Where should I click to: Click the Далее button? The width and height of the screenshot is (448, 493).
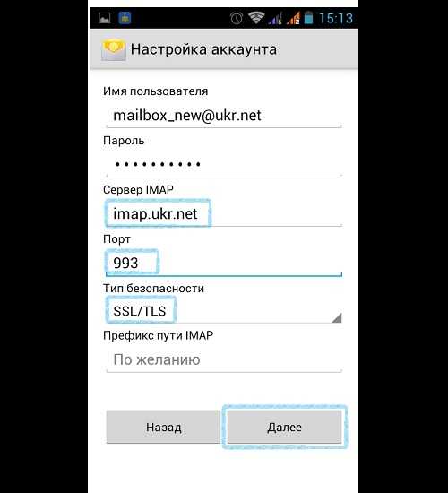[284, 427]
